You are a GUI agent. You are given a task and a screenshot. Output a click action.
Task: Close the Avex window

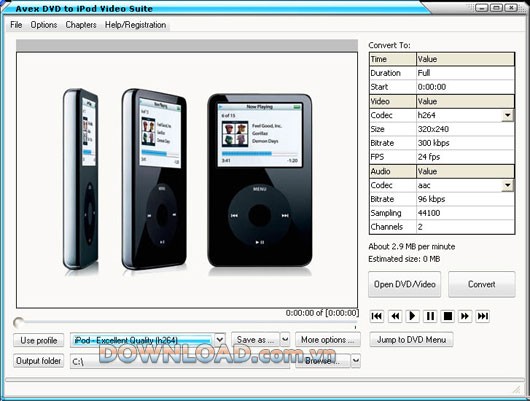511,7
